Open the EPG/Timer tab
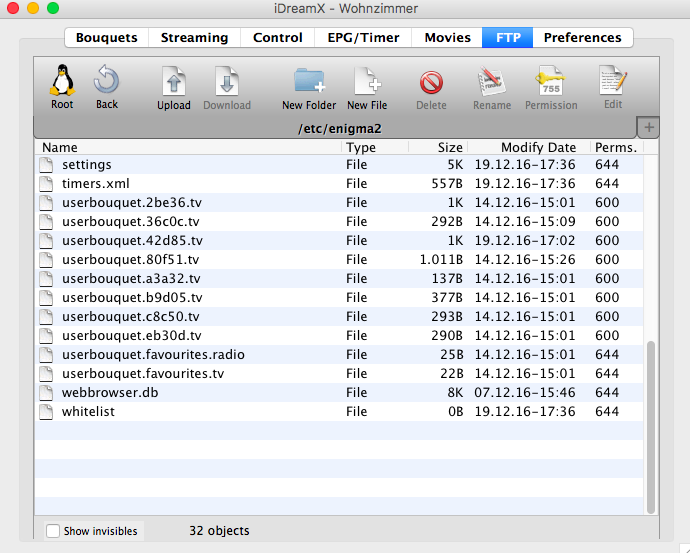The image size is (690, 553). pyautogui.click(x=363, y=37)
